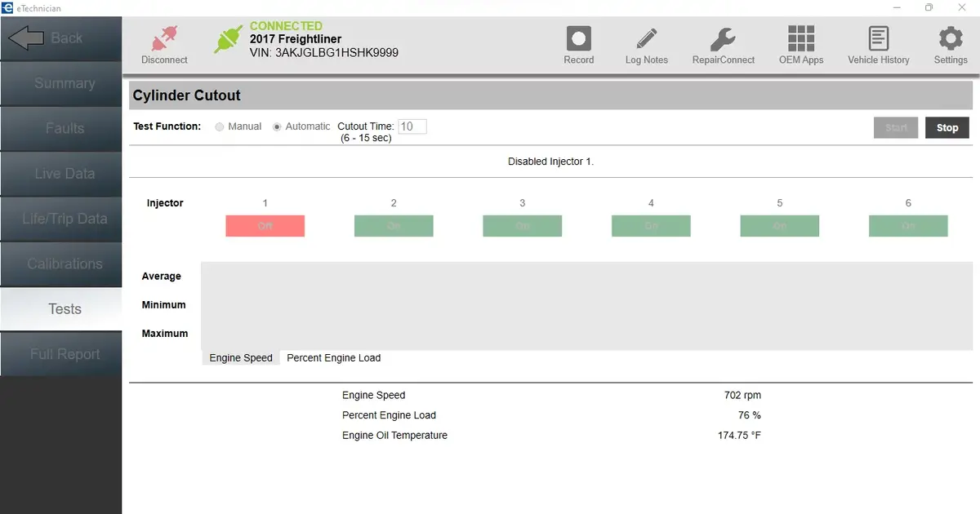Click the green connected plug icon
This screenshot has width=980, height=514.
pos(229,38)
